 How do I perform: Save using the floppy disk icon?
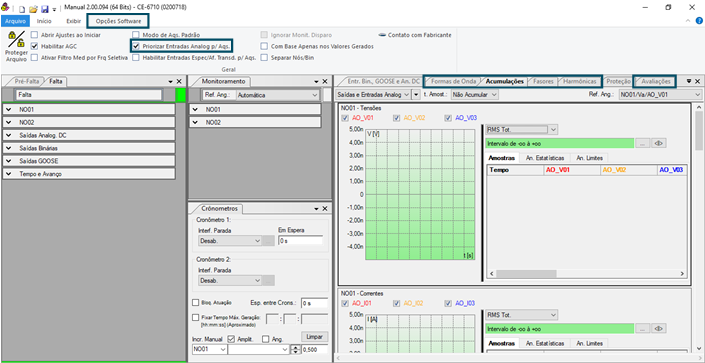click(44, 9)
